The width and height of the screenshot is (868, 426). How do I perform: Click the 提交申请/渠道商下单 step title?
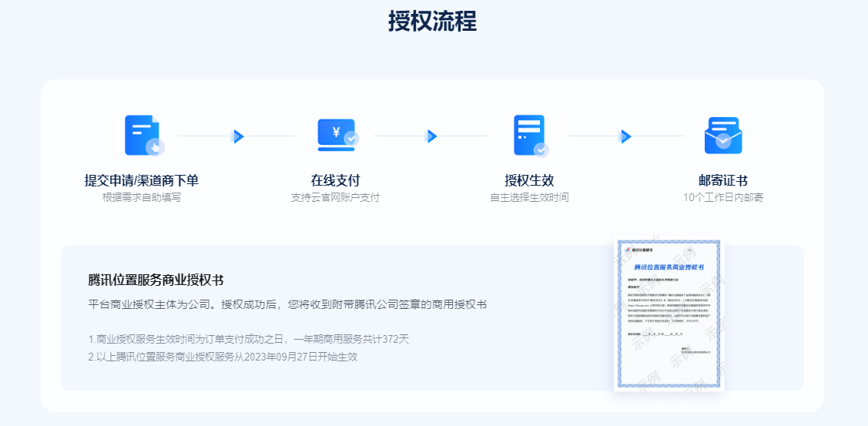coord(141,180)
